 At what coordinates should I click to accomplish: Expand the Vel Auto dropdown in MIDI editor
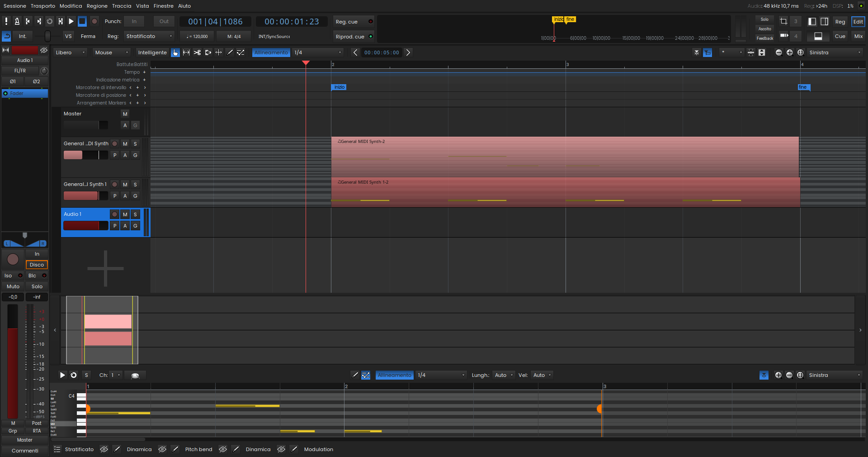(542, 375)
